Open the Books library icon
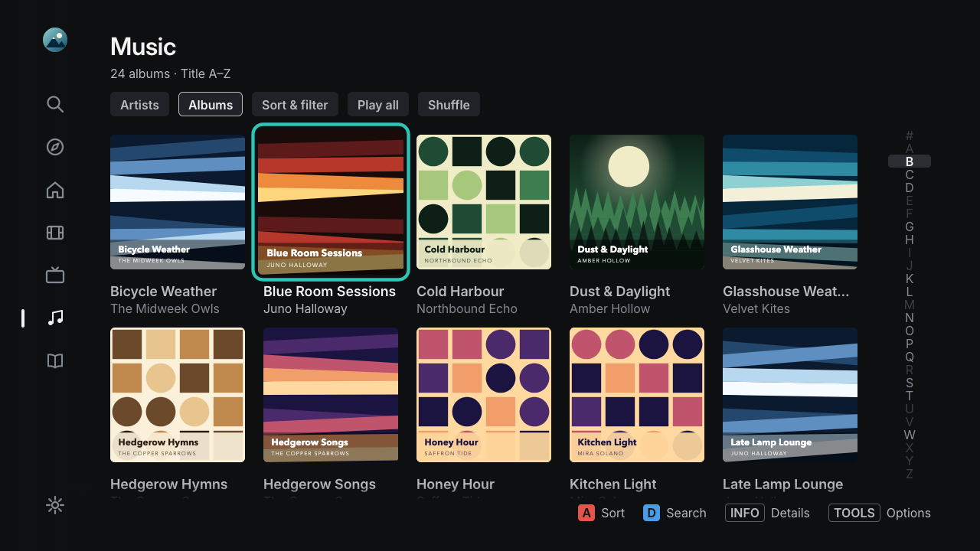 point(55,361)
